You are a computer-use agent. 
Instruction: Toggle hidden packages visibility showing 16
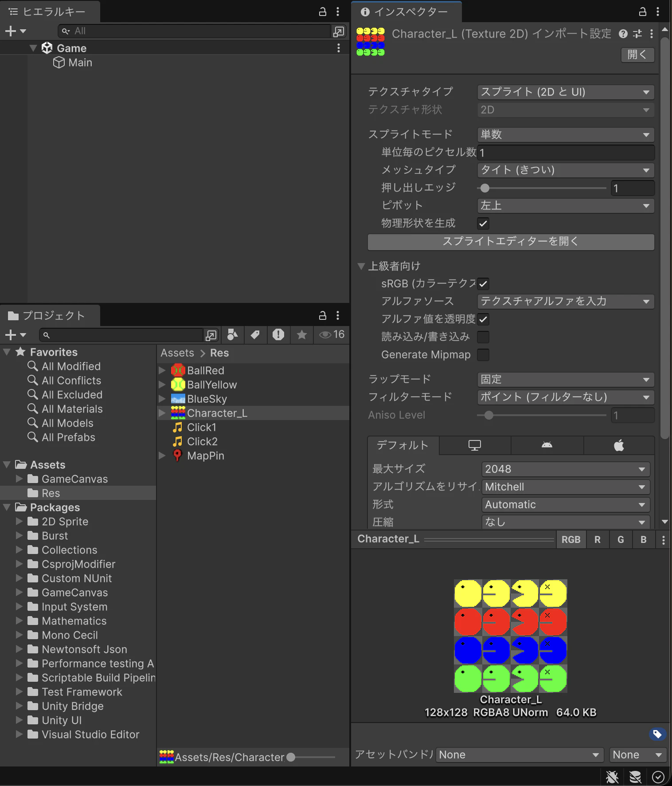coord(332,335)
